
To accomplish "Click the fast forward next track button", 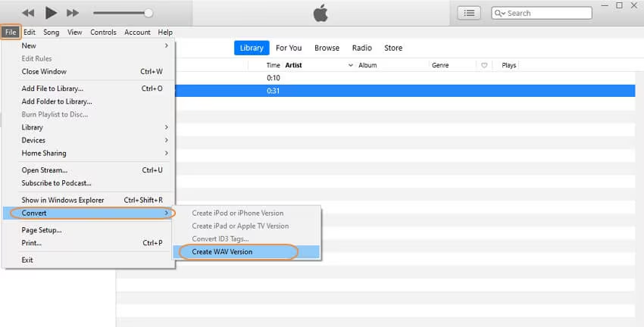I will pos(73,13).
